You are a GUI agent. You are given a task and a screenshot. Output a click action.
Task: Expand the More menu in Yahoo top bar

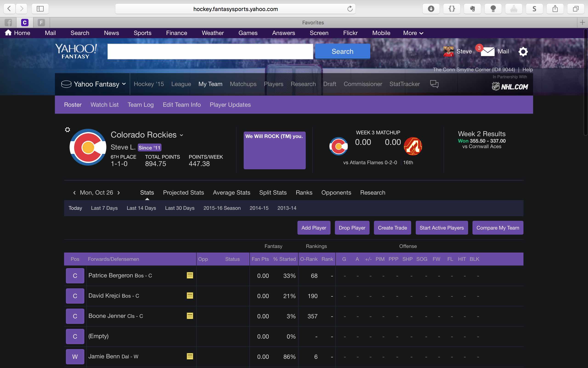(413, 33)
